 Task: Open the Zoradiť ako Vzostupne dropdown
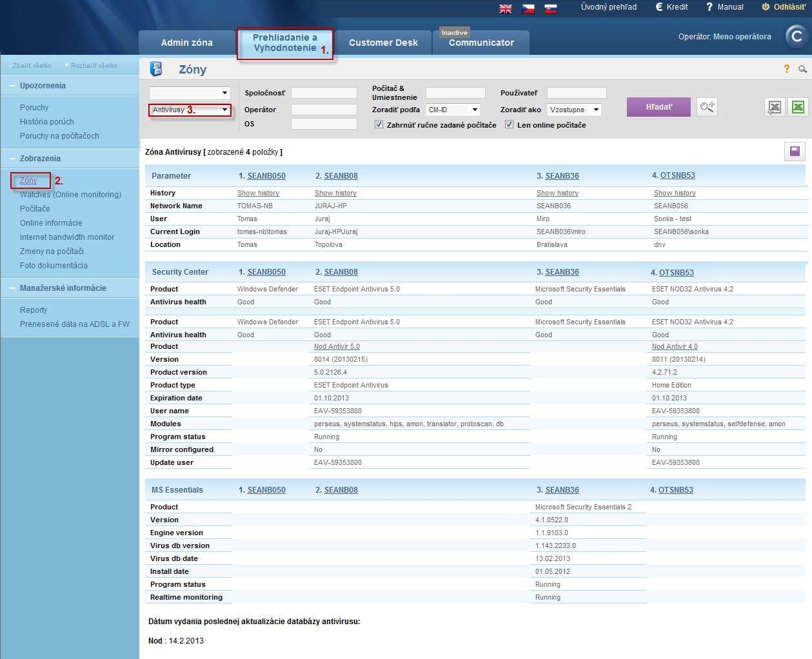(x=574, y=110)
